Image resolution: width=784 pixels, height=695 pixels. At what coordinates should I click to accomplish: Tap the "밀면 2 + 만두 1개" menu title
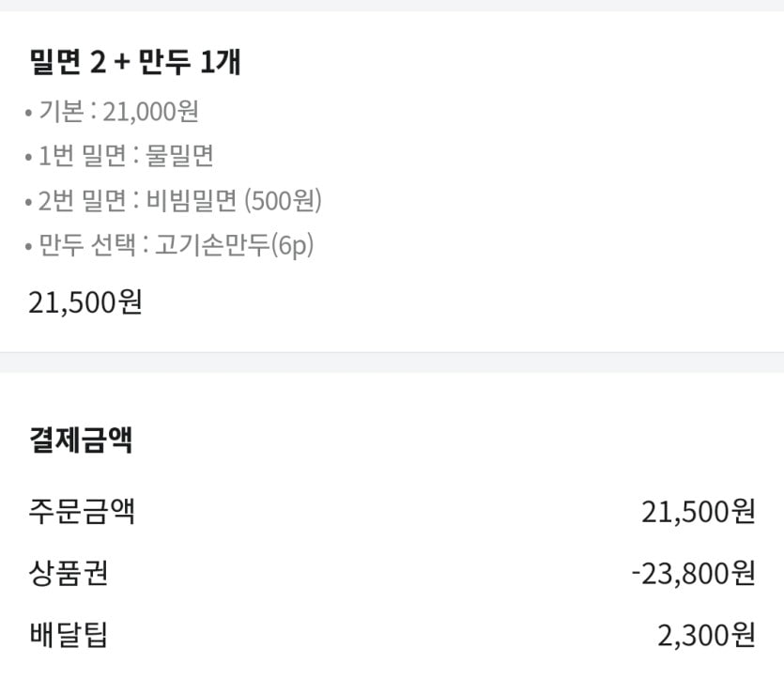click(x=136, y=63)
